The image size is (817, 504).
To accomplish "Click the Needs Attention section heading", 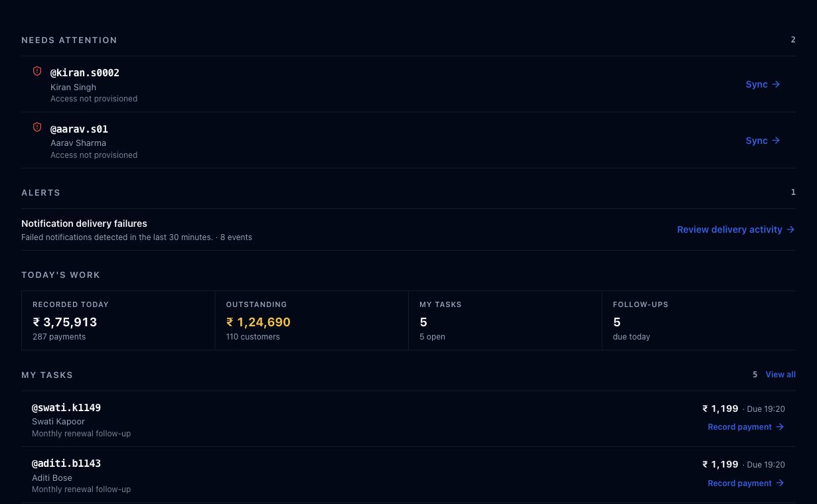I will [69, 40].
